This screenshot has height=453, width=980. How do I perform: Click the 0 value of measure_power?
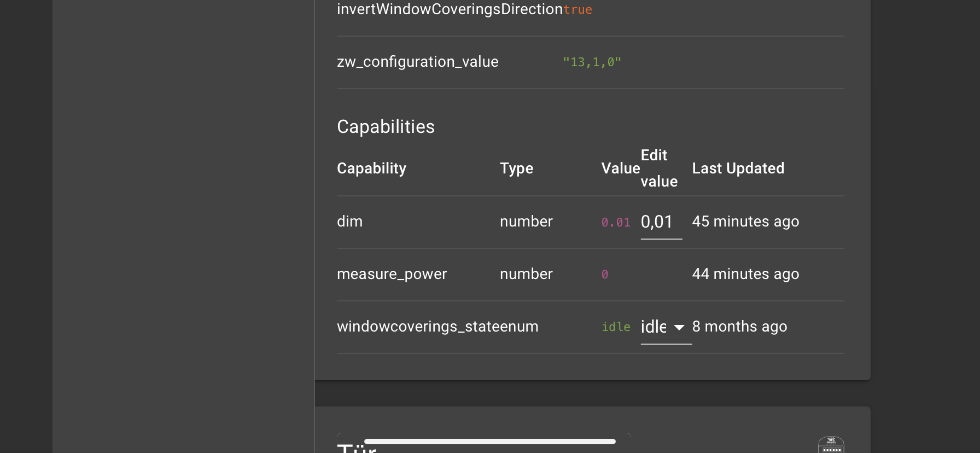(x=605, y=275)
